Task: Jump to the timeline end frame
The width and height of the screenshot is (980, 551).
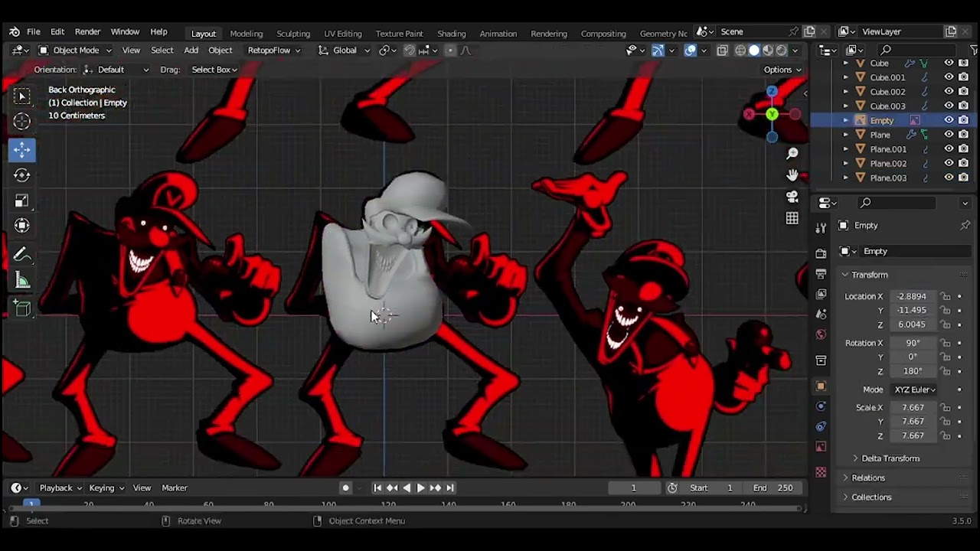Action: click(450, 487)
